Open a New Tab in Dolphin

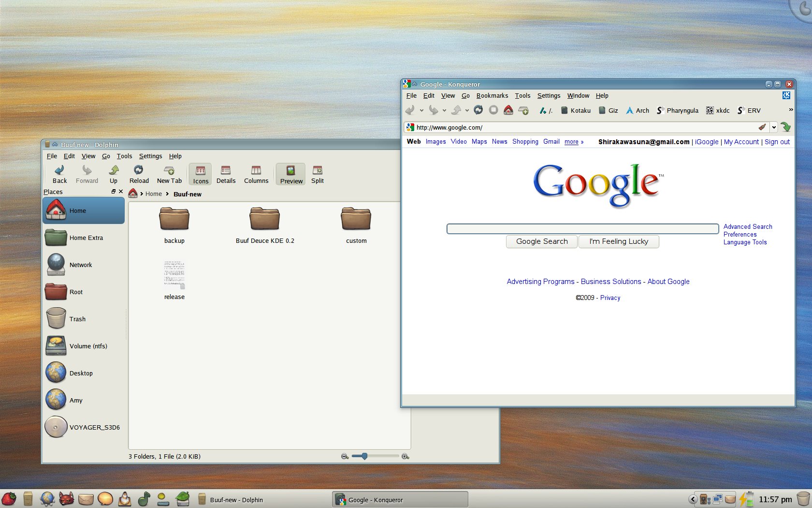click(x=169, y=174)
